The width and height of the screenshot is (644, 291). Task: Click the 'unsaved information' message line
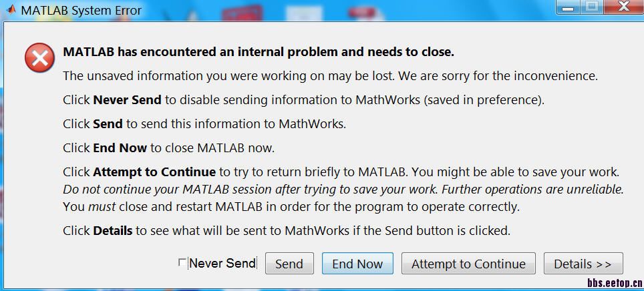(330, 76)
